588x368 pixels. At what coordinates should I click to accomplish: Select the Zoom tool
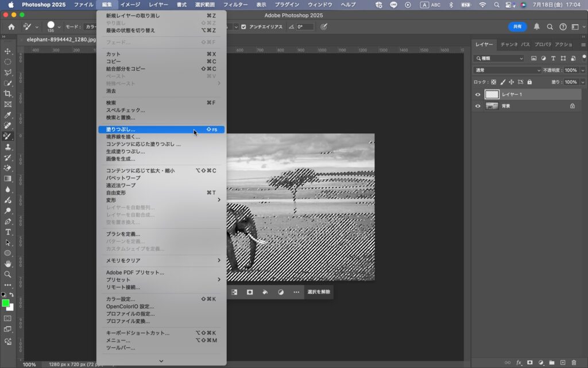[x=7, y=274]
